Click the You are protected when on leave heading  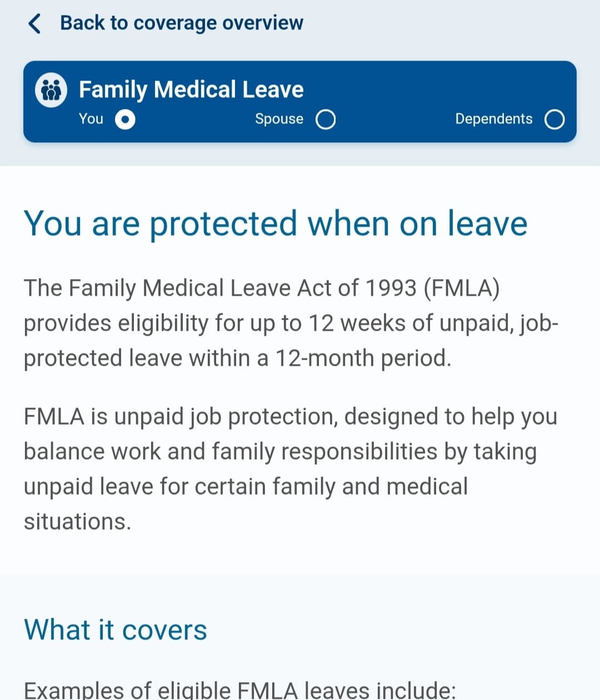click(276, 224)
